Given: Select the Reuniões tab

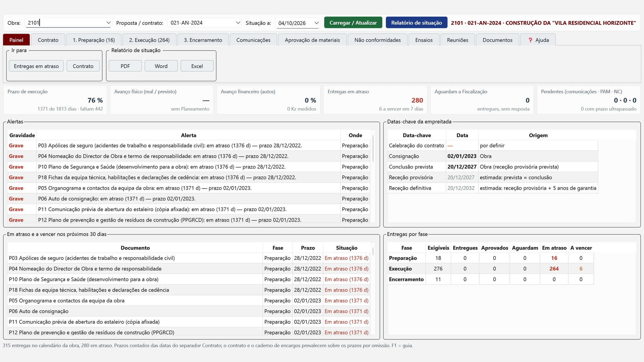Looking at the screenshot, I should tap(458, 40).
